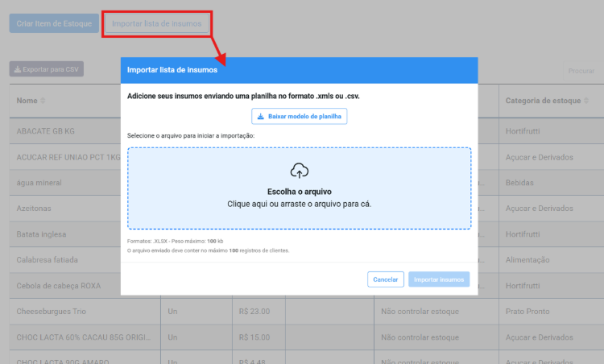Screen dimensions: 604x364
Task: Click the Criar Item de Estoque button
Action: point(52,23)
